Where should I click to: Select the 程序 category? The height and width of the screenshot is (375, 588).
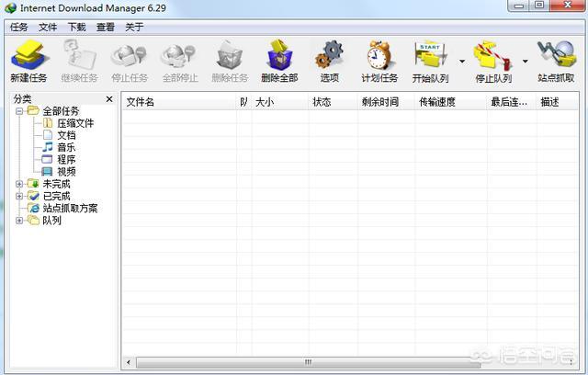[x=59, y=159]
